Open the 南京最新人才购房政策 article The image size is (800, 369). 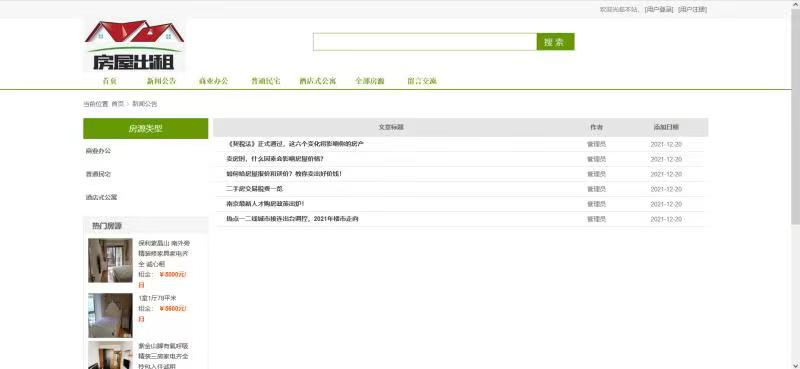(265, 204)
